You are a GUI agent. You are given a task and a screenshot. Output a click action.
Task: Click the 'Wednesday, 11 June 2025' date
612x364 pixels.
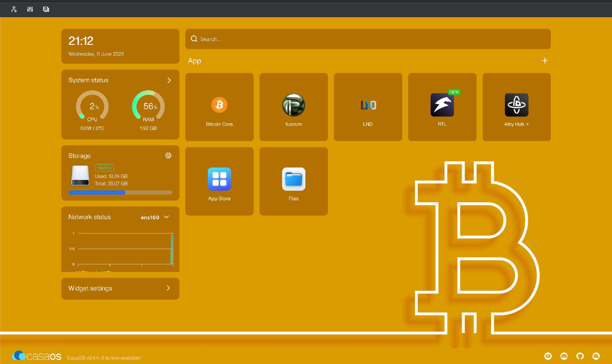coord(96,54)
